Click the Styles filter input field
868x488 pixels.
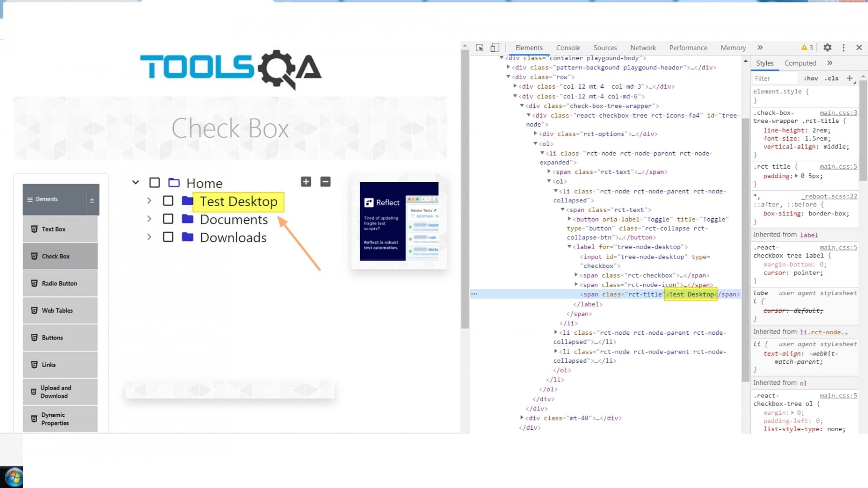[x=774, y=78]
